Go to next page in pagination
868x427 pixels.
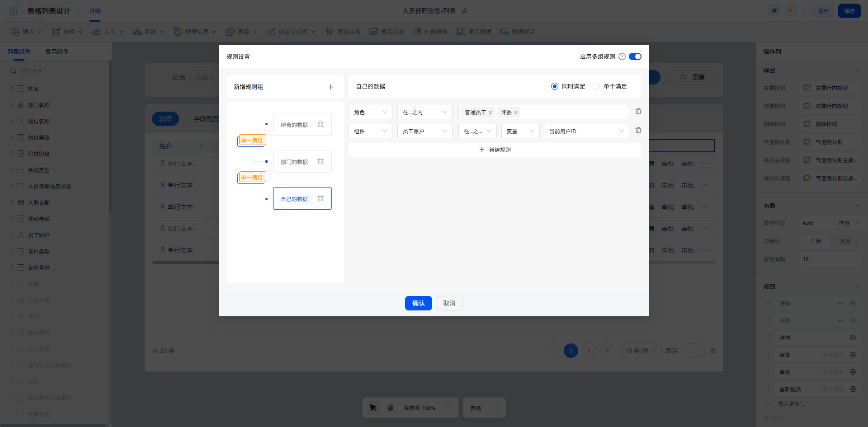pos(607,351)
